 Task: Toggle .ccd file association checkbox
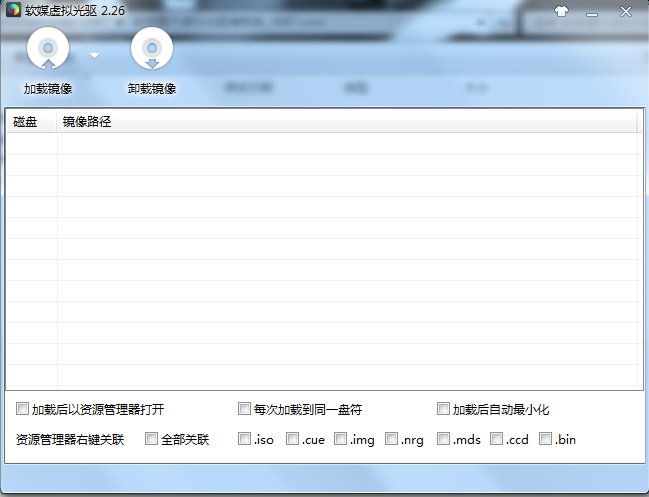(x=496, y=439)
